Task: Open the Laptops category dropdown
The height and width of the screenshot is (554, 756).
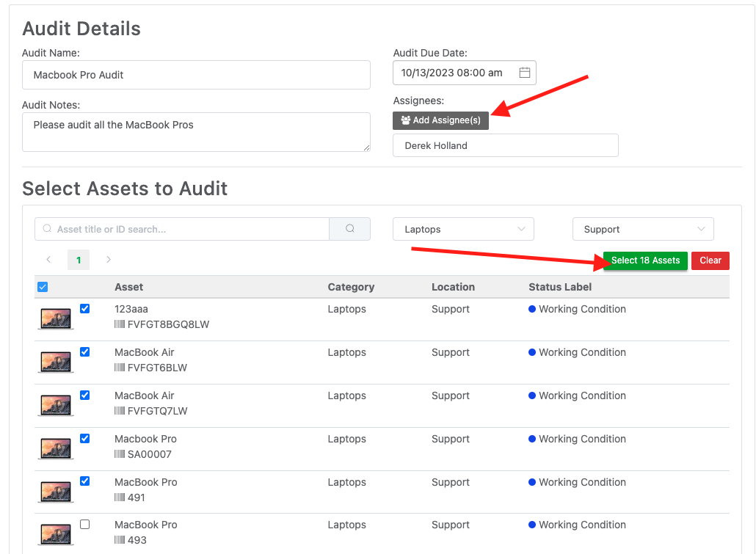Action: [x=463, y=229]
